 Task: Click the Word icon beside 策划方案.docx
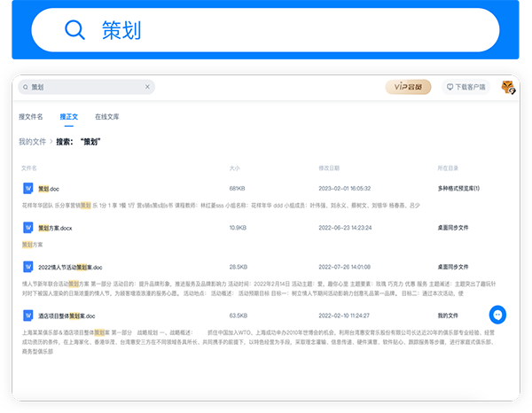[28, 228]
